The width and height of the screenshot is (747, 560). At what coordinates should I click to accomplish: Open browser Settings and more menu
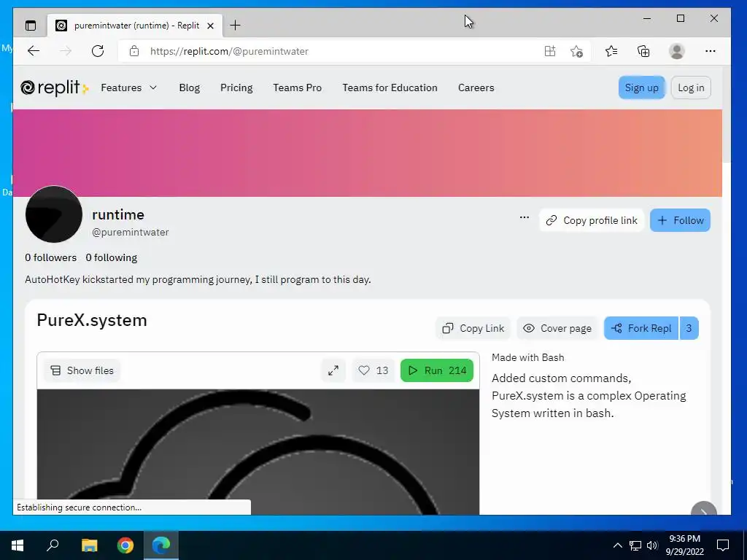coord(711,51)
